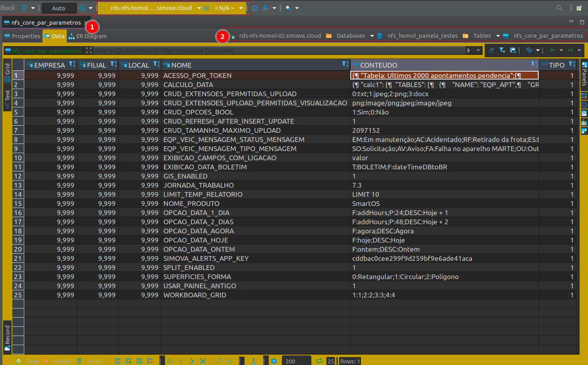The width and height of the screenshot is (588, 365).
Task: Click the export data icon in bottom toolbar
Action: (x=253, y=361)
